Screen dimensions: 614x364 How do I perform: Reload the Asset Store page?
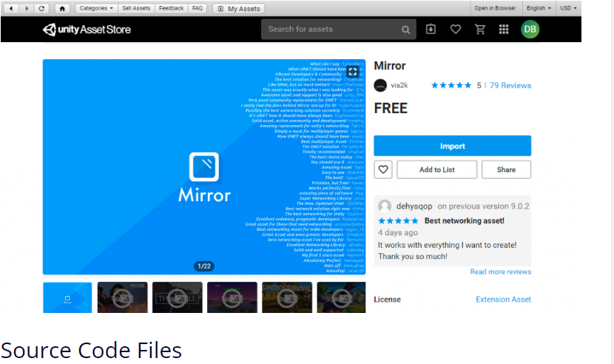point(41,8)
